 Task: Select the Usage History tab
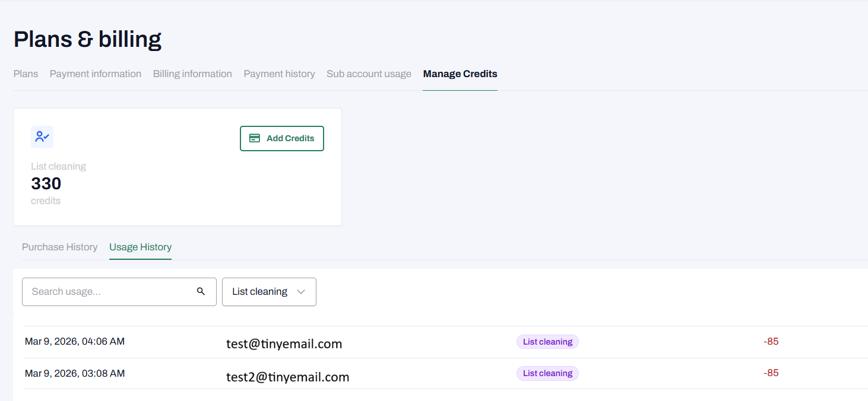(x=140, y=247)
